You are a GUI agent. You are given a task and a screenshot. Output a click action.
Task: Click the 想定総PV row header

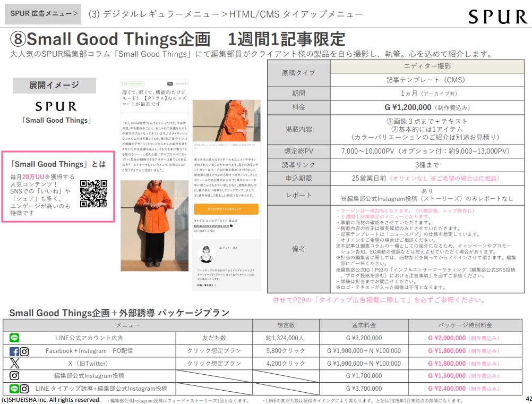pos(298,151)
